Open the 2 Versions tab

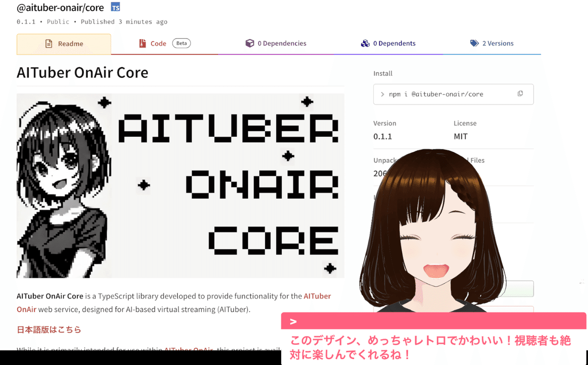[x=492, y=43]
